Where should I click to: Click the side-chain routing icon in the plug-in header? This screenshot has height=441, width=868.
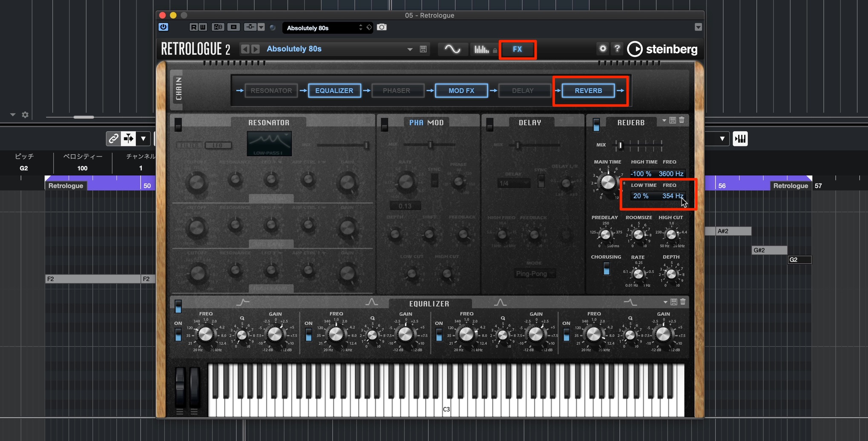tap(250, 27)
